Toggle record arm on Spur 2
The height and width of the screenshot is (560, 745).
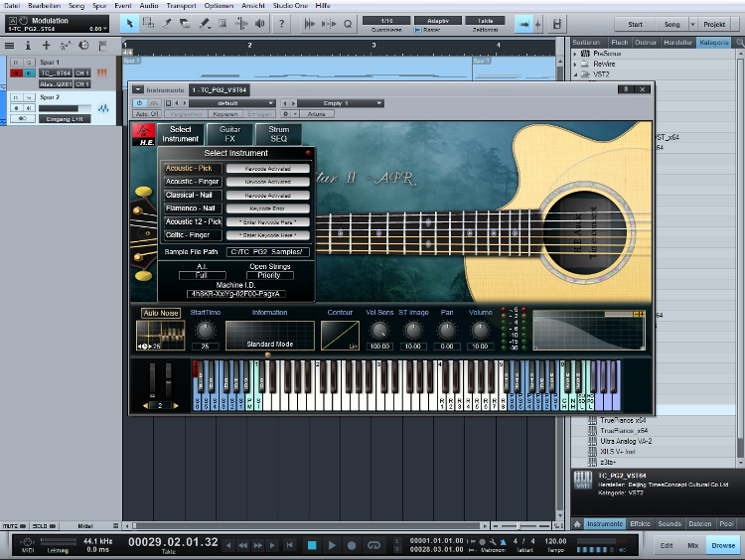(16, 108)
